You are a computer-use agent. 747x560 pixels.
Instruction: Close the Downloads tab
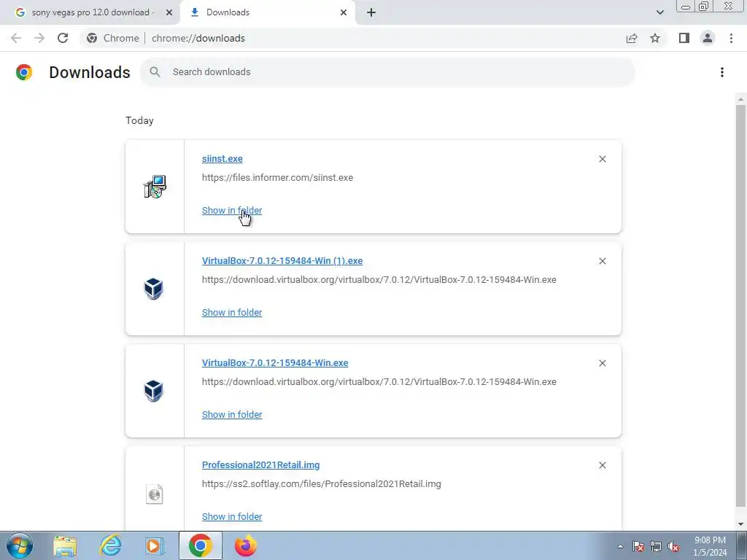[x=344, y=12]
